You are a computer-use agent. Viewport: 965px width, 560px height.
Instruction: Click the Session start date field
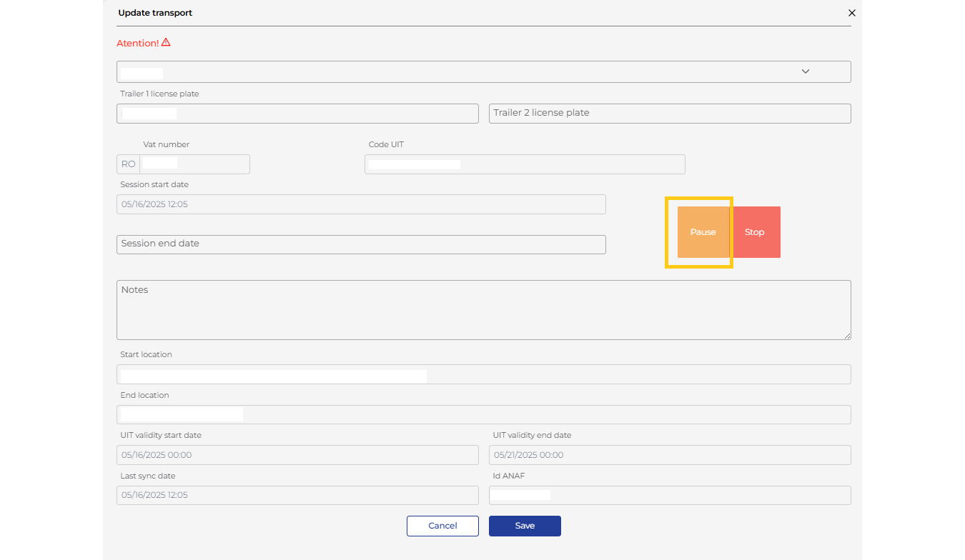[x=361, y=204]
